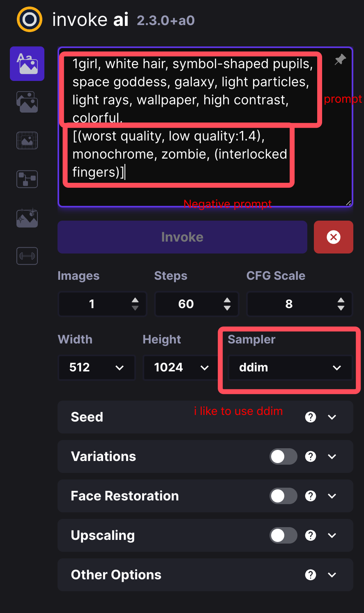
Task: Increase Steps with the up arrow
Action: tap(227, 300)
